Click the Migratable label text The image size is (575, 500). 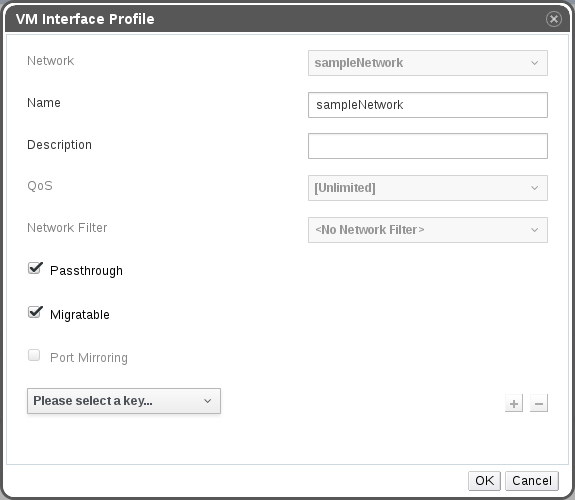(x=80, y=315)
